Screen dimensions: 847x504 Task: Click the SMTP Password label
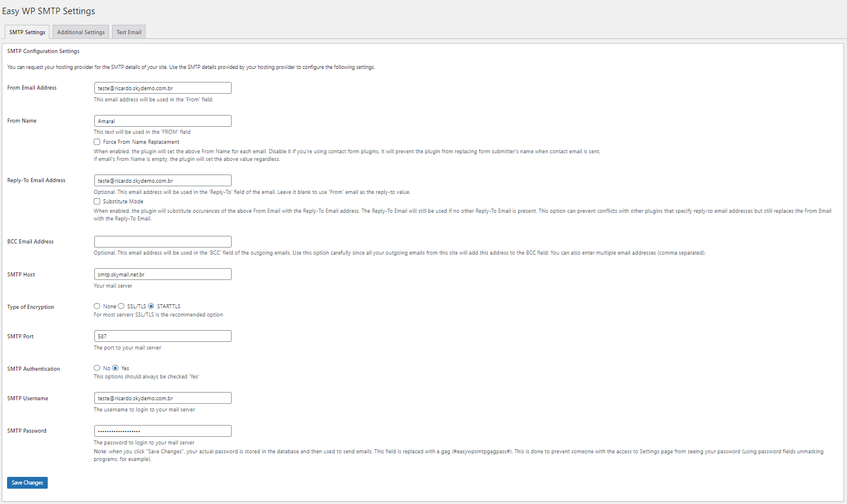(x=27, y=431)
